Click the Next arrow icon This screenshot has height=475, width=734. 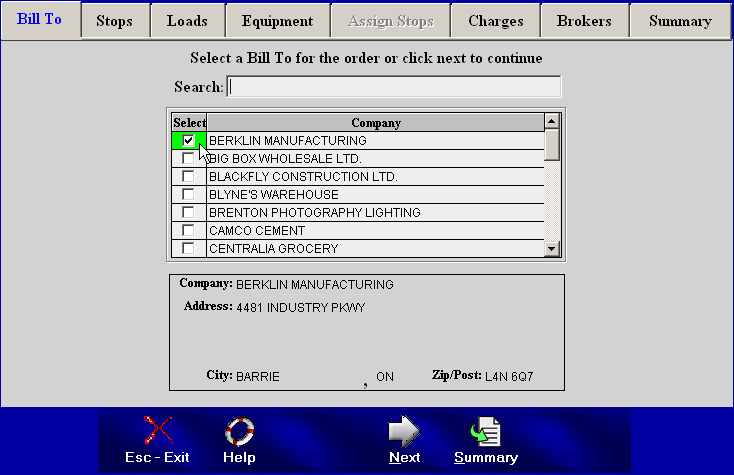point(404,431)
